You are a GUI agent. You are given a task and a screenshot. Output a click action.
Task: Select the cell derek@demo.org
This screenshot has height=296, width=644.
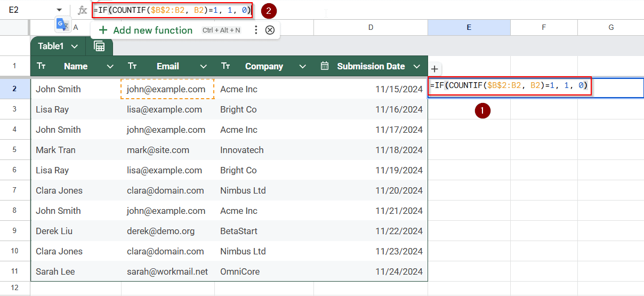pos(168,231)
